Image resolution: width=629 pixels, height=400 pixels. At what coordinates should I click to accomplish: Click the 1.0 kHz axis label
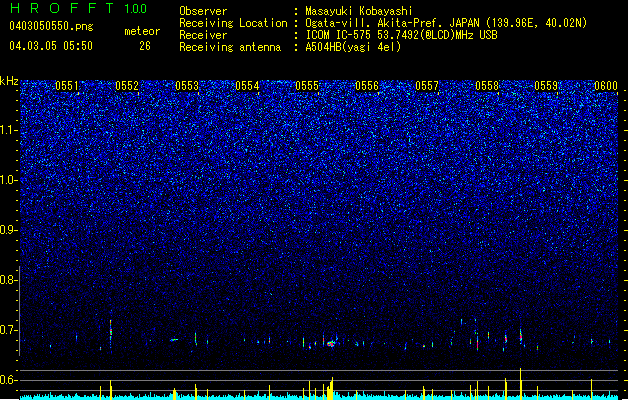click(x=9, y=180)
